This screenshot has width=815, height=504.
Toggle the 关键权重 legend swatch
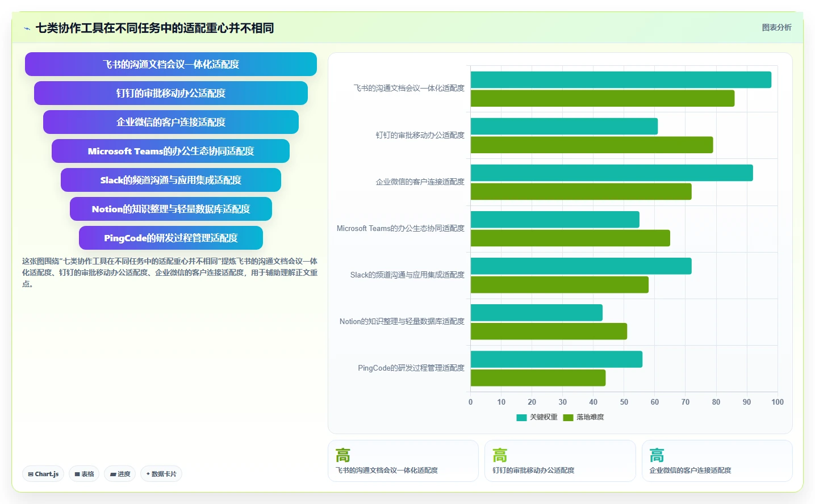point(521,417)
